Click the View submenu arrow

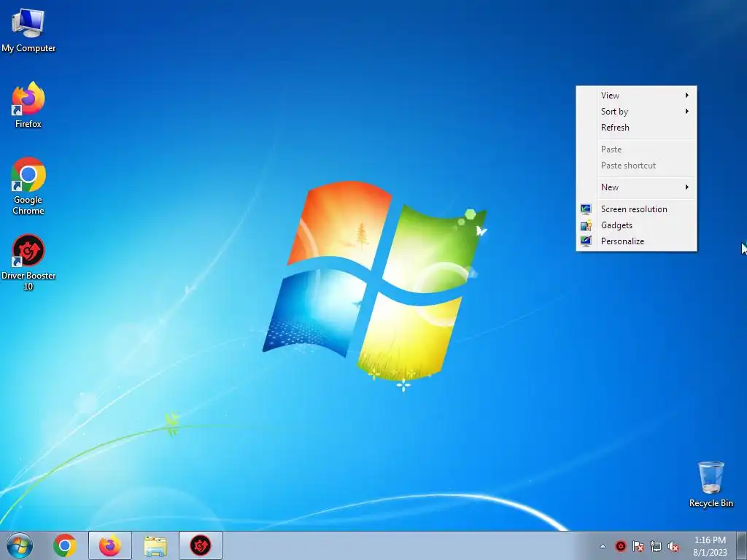(687, 96)
